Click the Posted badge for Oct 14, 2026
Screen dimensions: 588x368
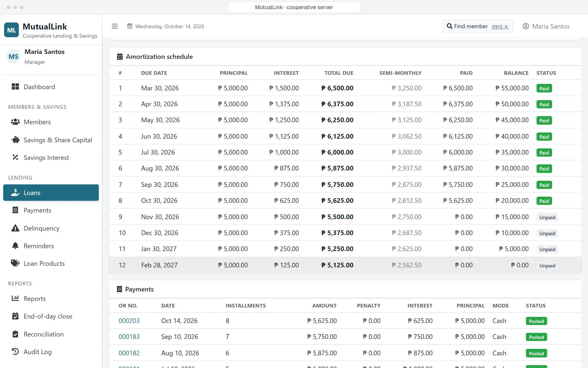[x=536, y=321]
